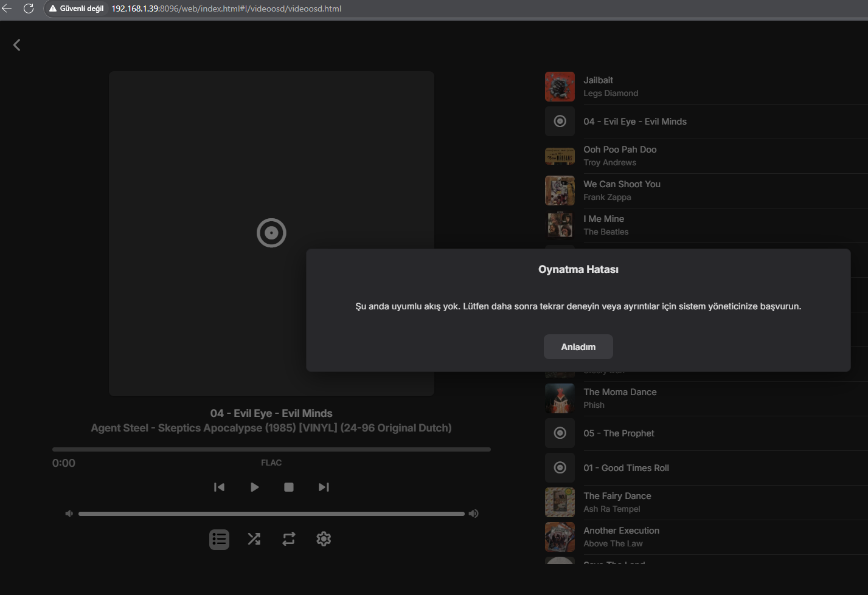Click the track seek progress bar
This screenshot has height=595, width=868.
click(271, 449)
